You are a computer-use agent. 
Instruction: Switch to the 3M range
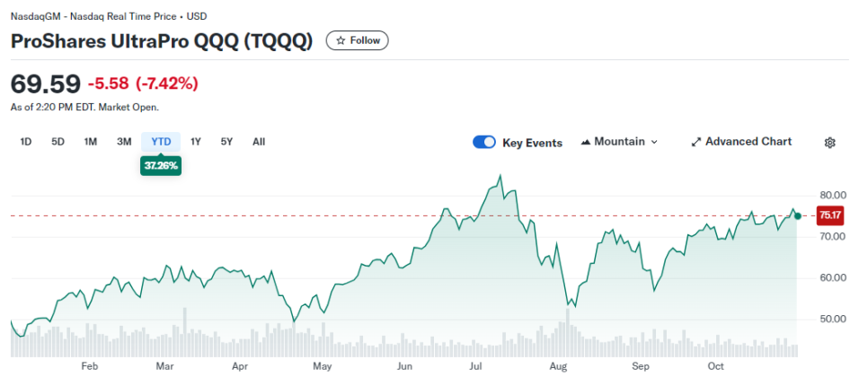click(124, 142)
